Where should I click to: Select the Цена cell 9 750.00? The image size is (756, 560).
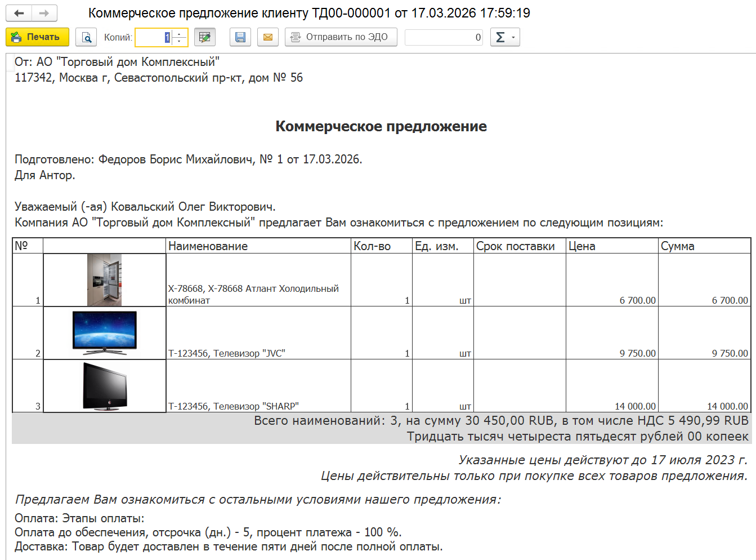pos(612,333)
